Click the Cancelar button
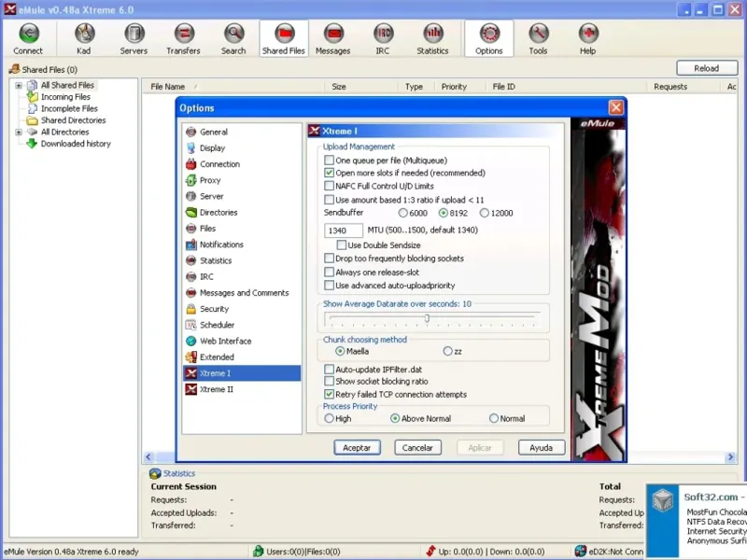The width and height of the screenshot is (747, 560). (x=417, y=448)
